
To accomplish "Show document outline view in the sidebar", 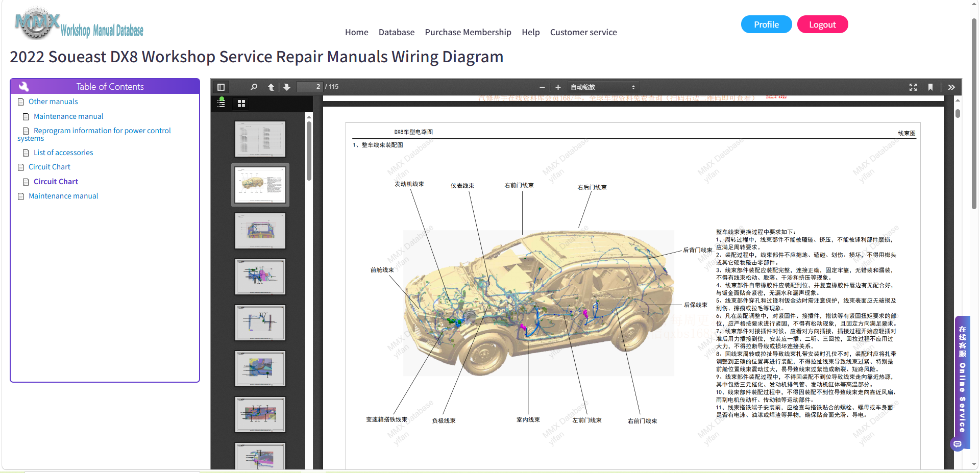I will 221,103.
